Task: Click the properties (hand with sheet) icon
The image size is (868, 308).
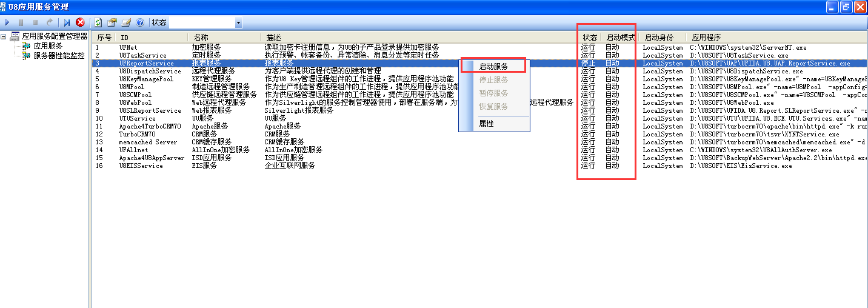Action: coord(112,22)
